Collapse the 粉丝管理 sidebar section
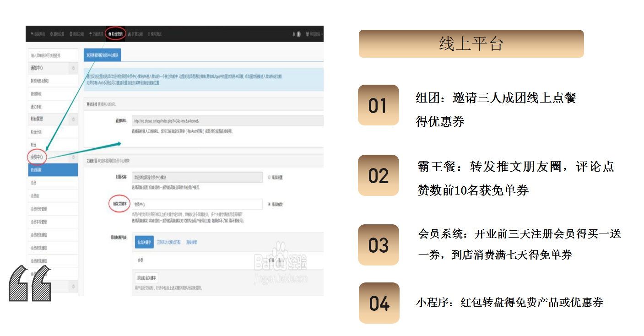Screen dimensions: 644x336 point(74,119)
